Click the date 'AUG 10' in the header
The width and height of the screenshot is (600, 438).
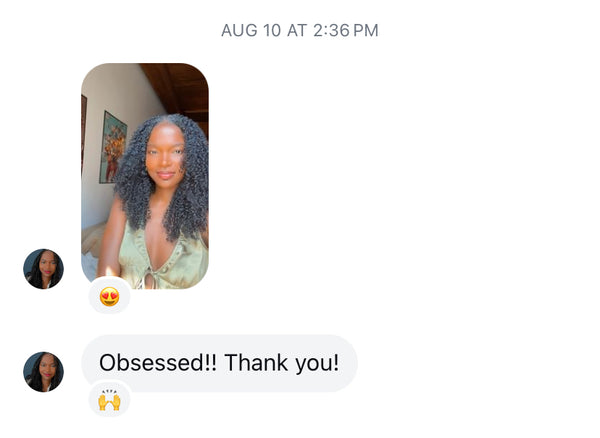tap(251, 31)
